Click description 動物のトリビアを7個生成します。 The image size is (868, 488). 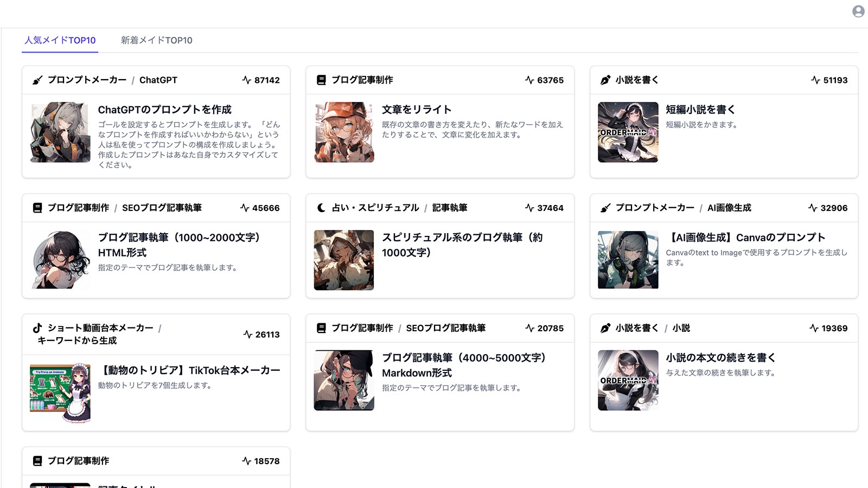click(x=155, y=386)
